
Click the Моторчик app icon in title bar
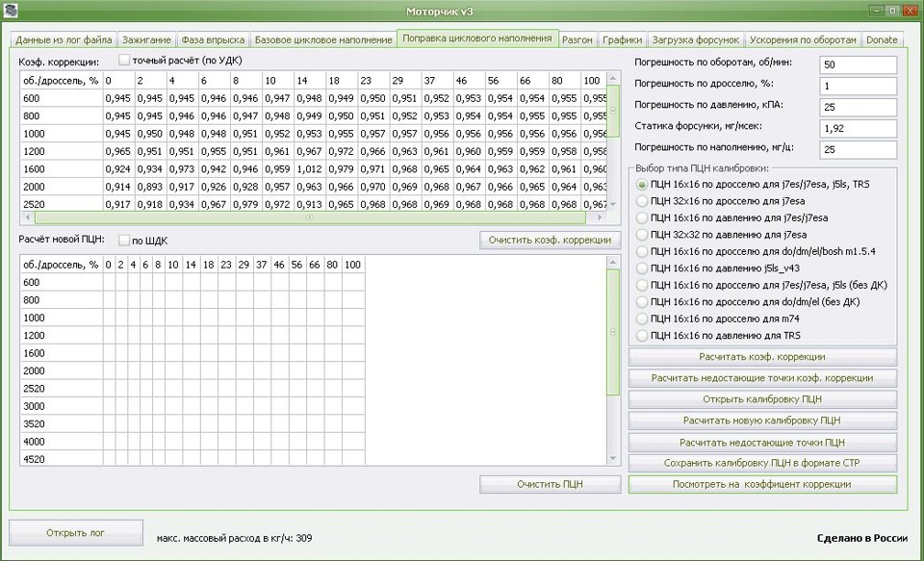[x=11, y=10]
